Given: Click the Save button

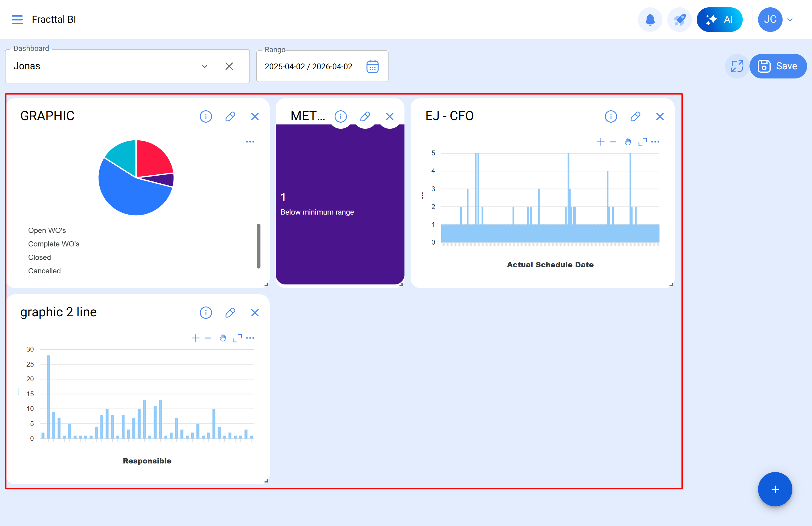Looking at the screenshot, I should [778, 66].
